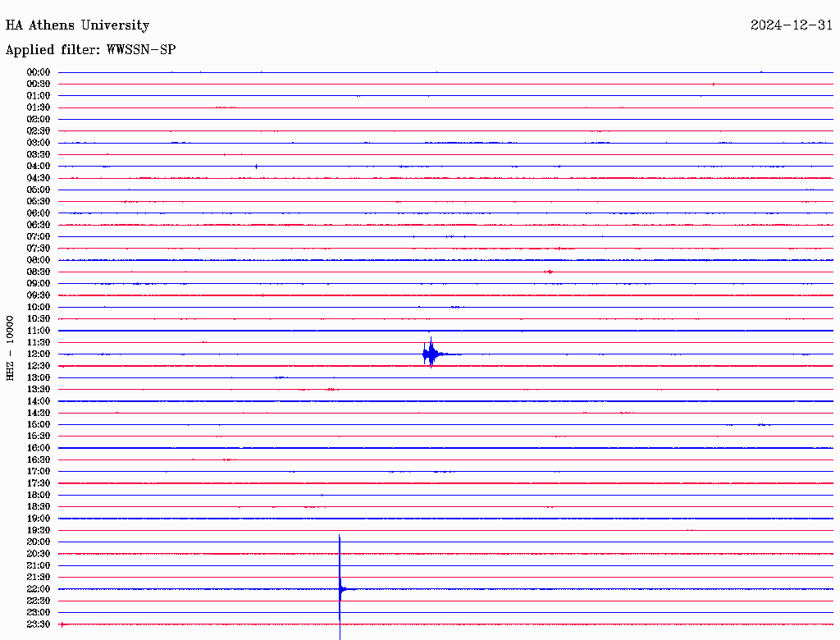The height and width of the screenshot is (640, 840).
Task: Click the 16:30 time label
Action: point(39,460)
